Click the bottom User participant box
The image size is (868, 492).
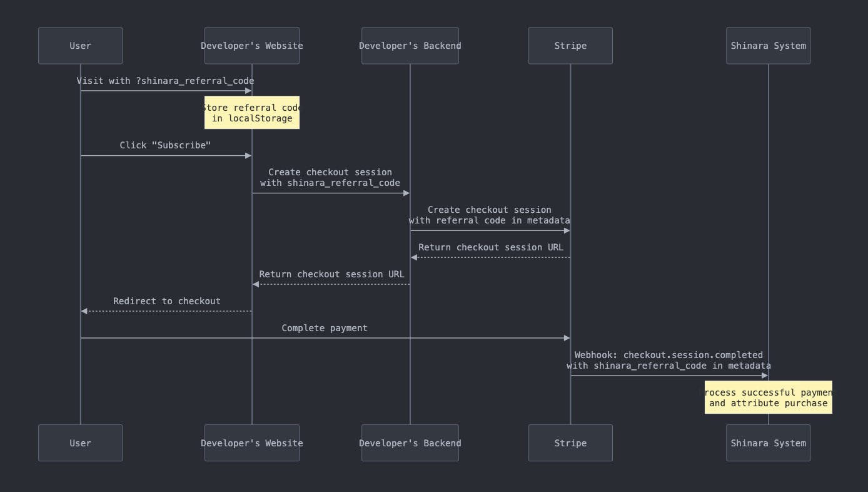[x=80, y=443]
